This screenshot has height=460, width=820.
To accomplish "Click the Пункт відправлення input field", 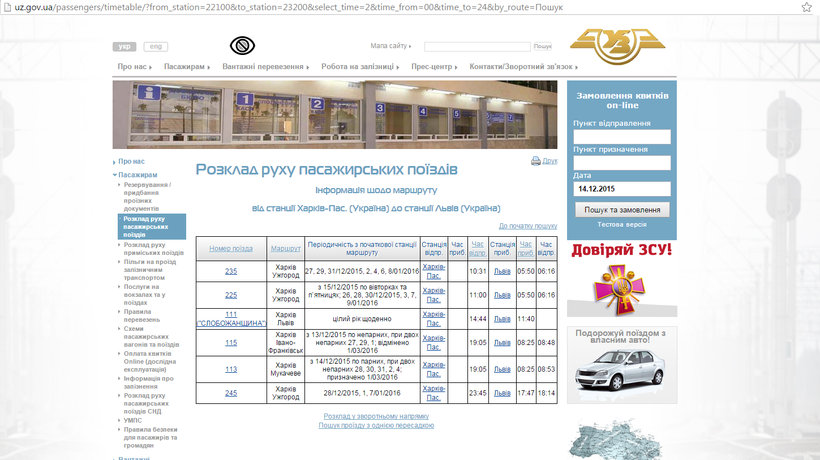I will pyautogui.click(x=622, y=137).
